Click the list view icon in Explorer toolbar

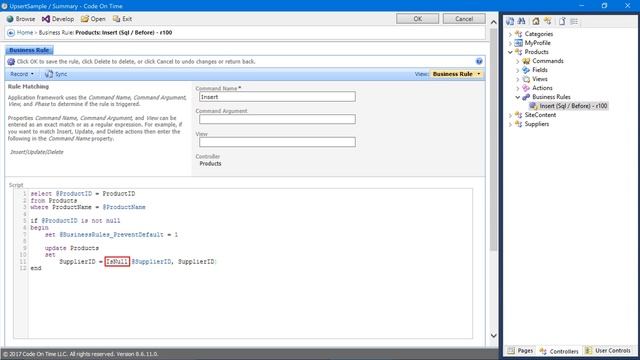pos(574,21)
